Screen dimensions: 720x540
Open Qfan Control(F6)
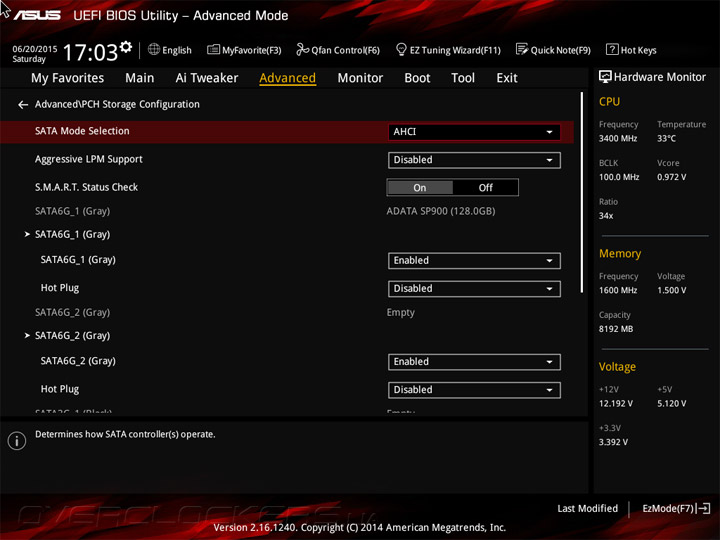[345, 50]
